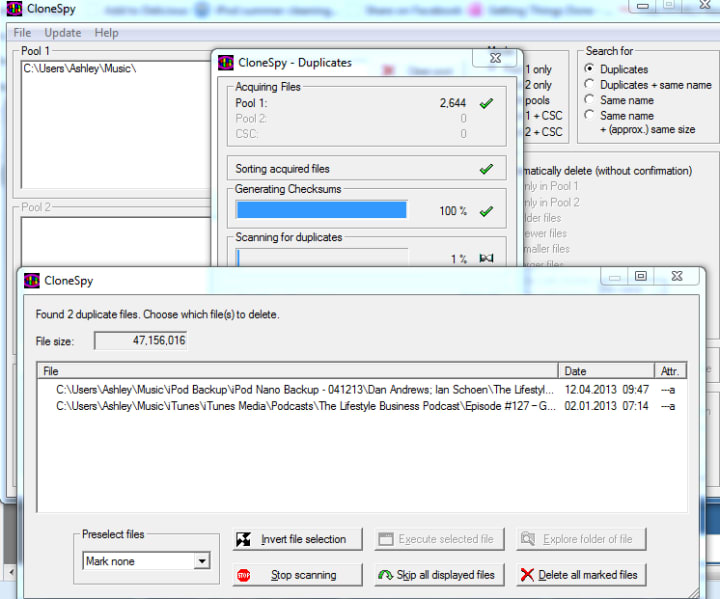
Task: Click the invert selection icon
Action: [243, 539]
